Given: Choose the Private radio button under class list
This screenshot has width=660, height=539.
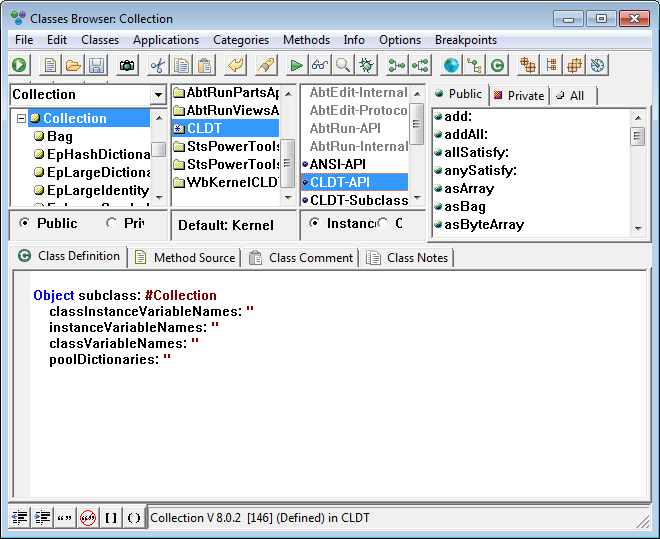Looking at the screenshot, I should pyautogui.click(x=111, y=223).
